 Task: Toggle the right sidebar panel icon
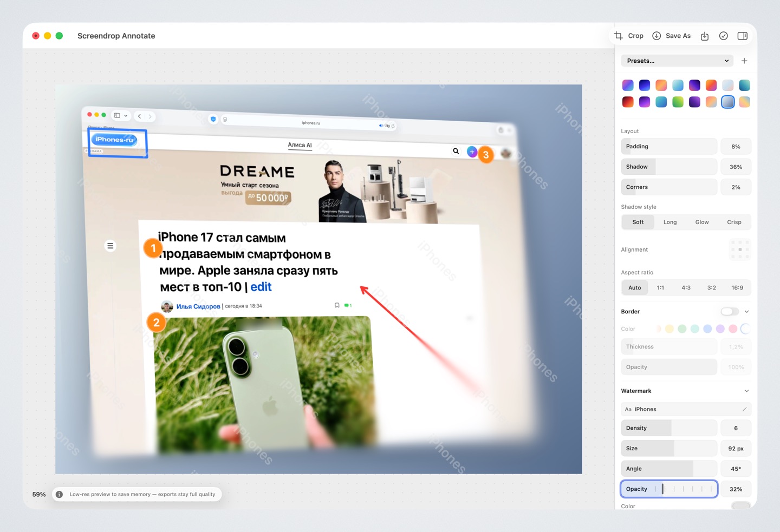point(743,36)
